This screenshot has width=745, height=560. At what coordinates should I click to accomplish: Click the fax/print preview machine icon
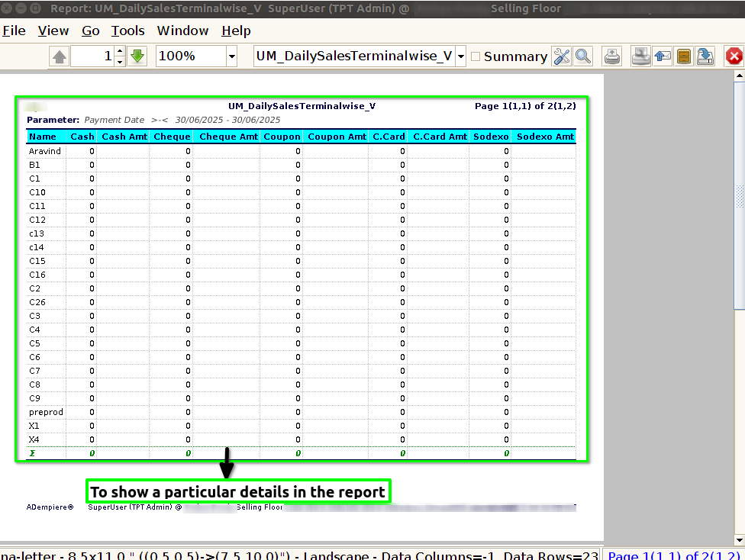pos(641,56)
